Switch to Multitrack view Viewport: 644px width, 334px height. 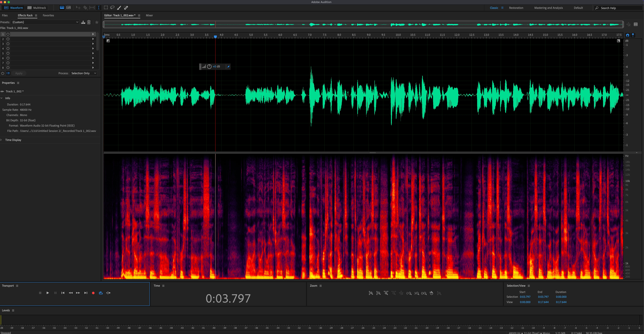pos(37,8)
